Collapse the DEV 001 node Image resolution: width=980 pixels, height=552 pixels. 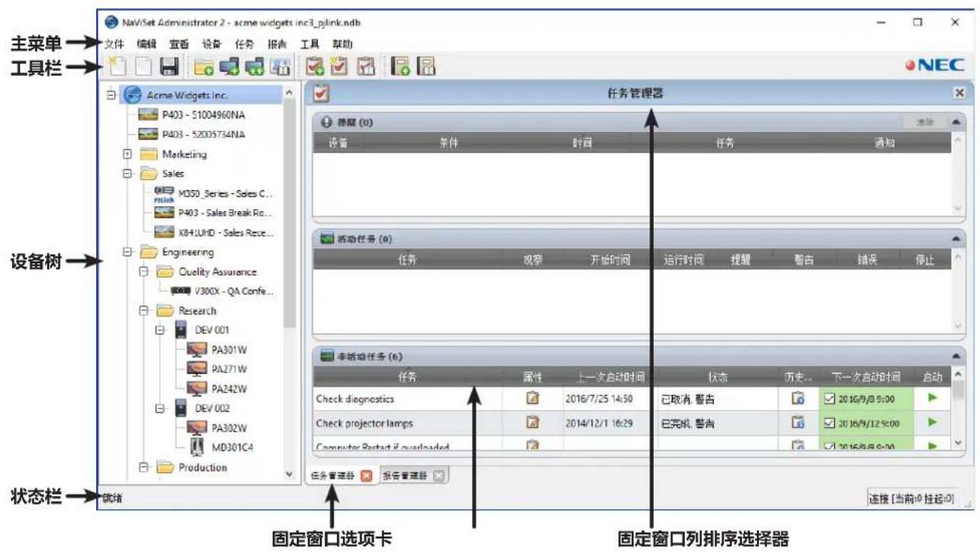(x=160, y=330)
